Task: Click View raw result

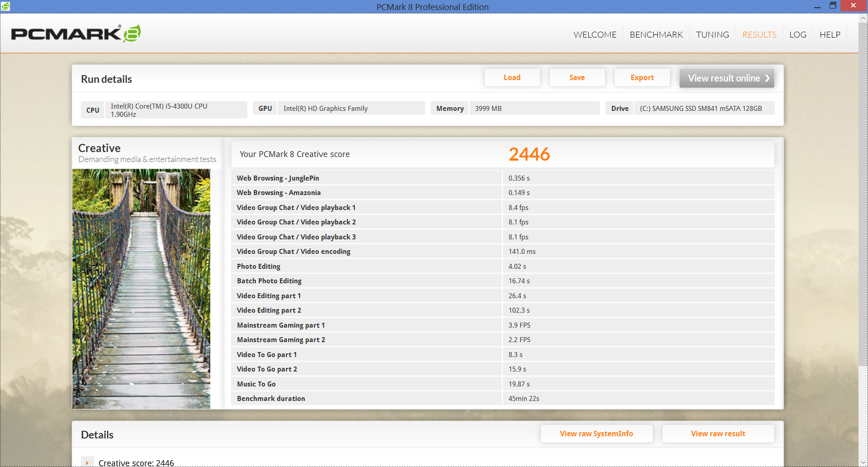Action: [718, 434]
